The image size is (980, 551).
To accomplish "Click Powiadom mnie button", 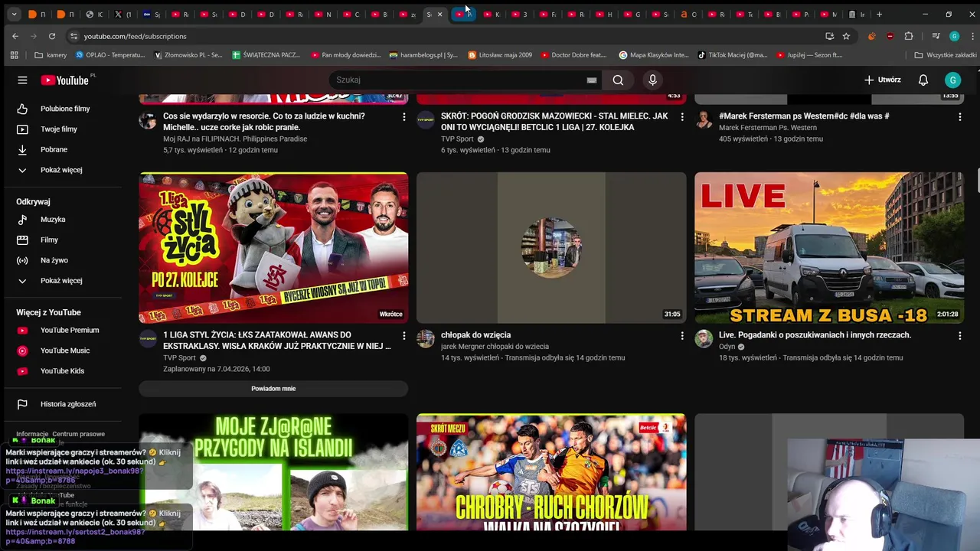I will [x=273, y=389].
